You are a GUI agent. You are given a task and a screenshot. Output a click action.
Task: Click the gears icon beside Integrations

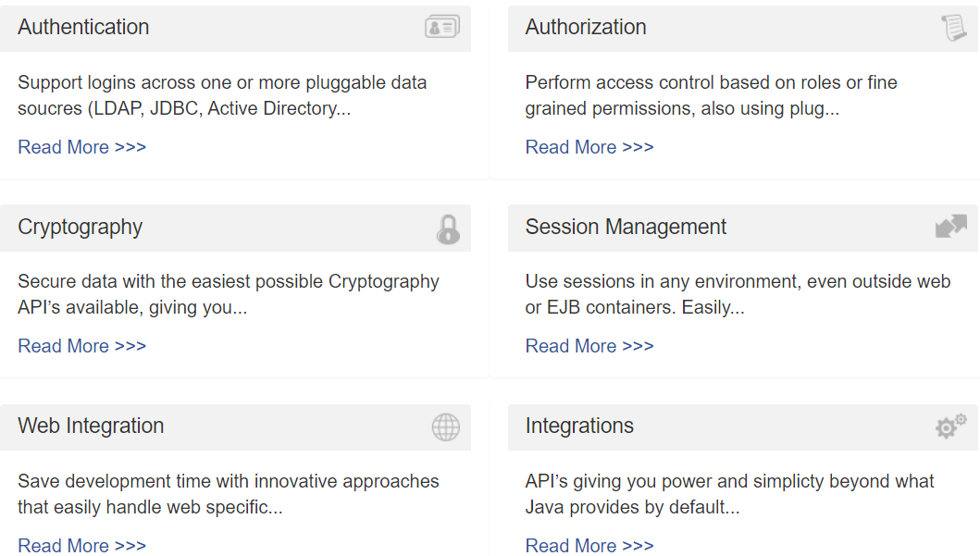click(949, 426)
